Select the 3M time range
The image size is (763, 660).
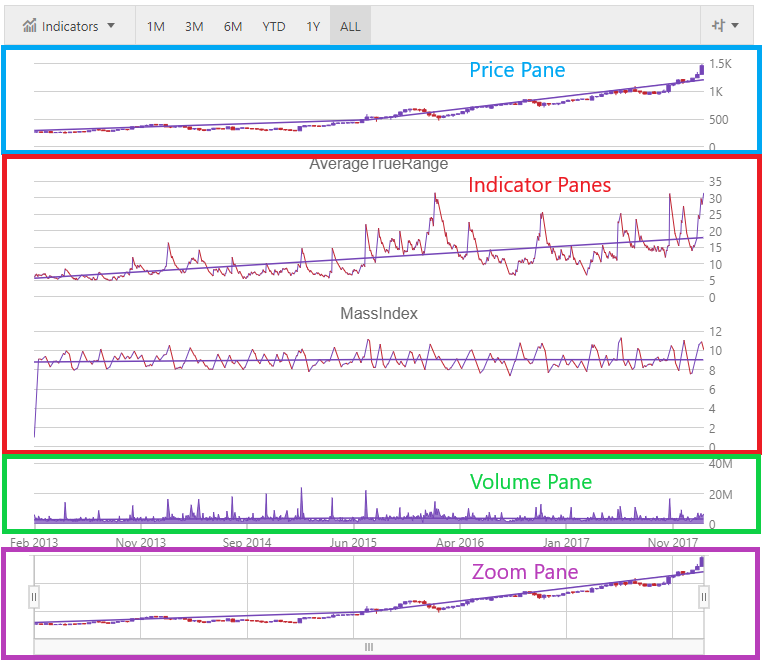click(194, 26)
